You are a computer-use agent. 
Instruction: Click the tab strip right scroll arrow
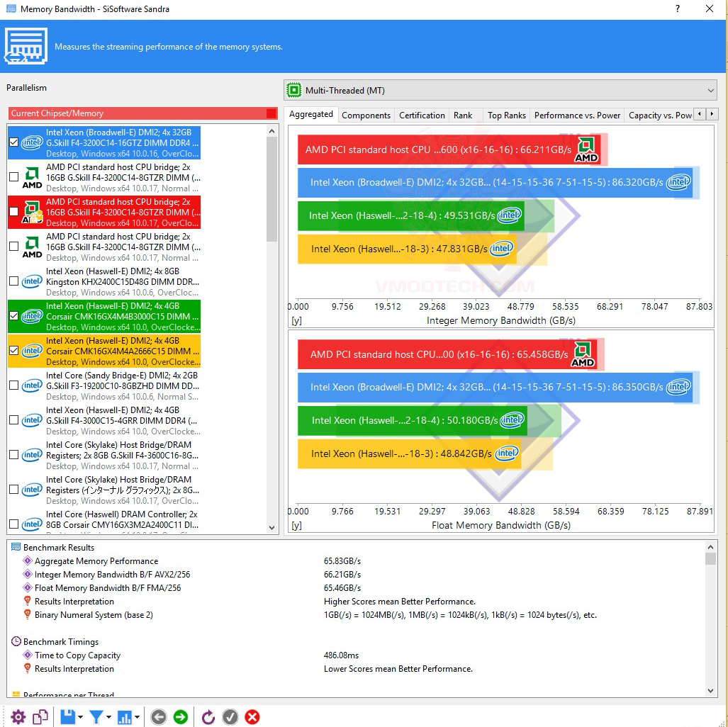[712, 114]
